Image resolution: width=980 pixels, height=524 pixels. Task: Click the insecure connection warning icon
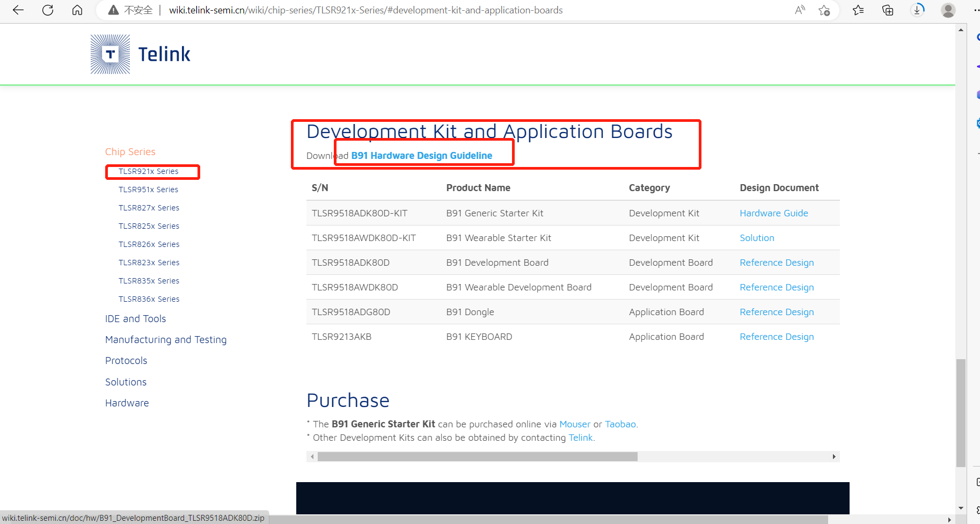click(113, 10)
